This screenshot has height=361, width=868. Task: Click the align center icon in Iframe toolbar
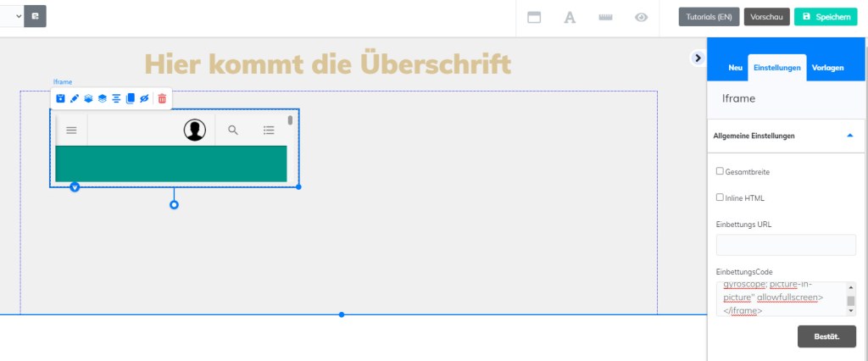pos(116,99)
